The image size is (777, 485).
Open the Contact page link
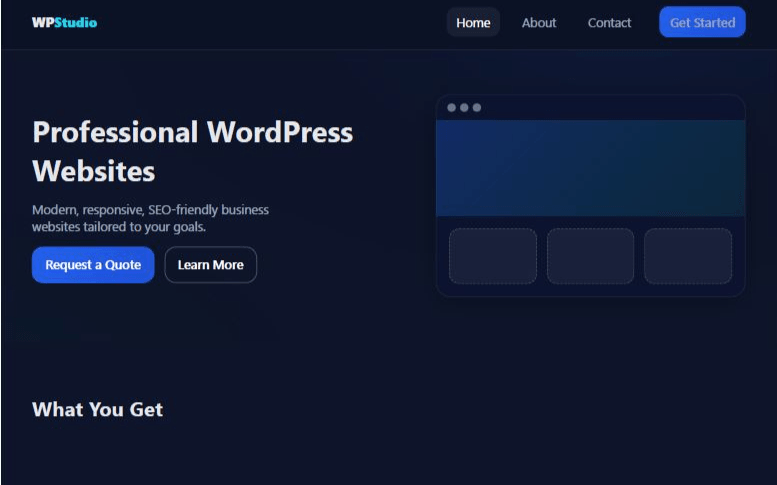[609, 22]
